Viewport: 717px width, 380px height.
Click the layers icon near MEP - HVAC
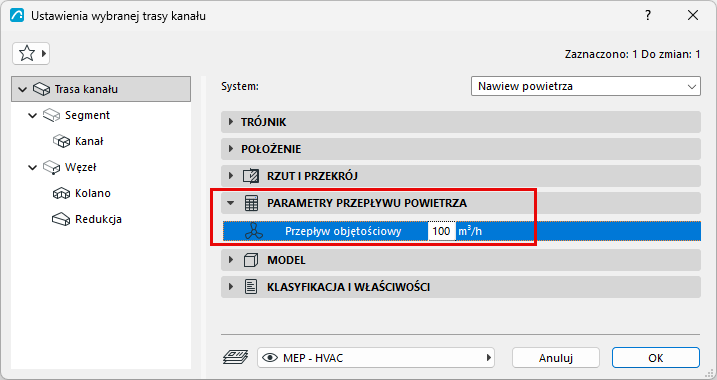click(235, 358)
